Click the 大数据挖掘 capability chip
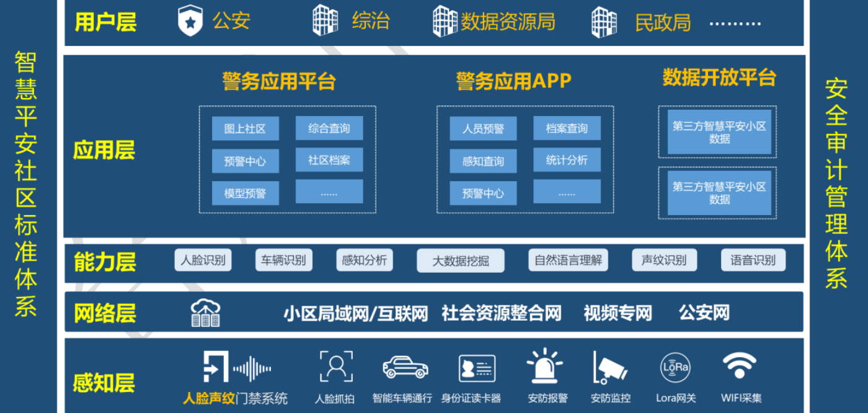Screen dimensions: 868x413 click(461, 261)
